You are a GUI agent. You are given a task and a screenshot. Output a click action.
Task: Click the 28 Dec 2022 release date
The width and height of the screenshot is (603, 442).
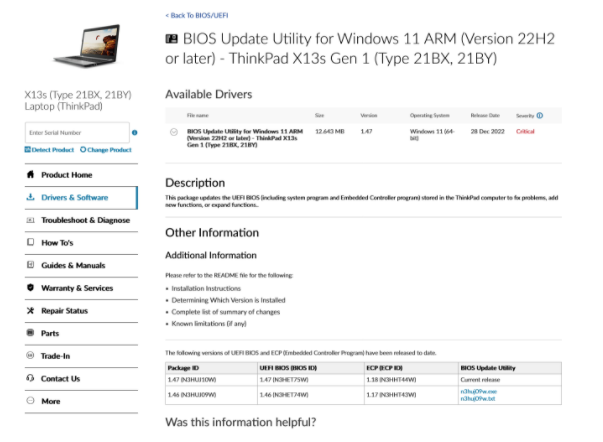tap(487, 132)
